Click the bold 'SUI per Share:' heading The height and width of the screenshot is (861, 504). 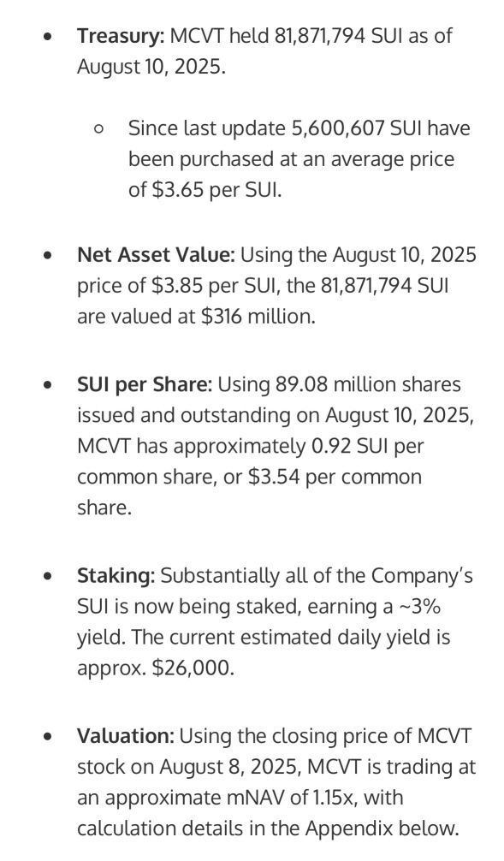(x=145, y=384)
